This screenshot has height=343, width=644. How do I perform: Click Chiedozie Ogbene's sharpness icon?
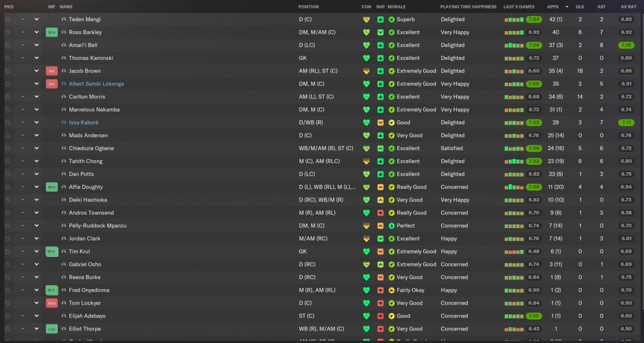point(380,148)
